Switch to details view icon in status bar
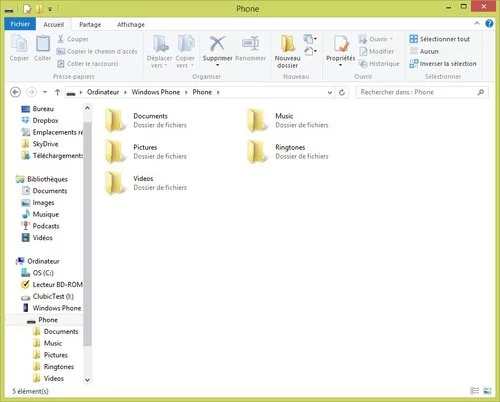This screenshot has width=500, height=402. [474, 391]
